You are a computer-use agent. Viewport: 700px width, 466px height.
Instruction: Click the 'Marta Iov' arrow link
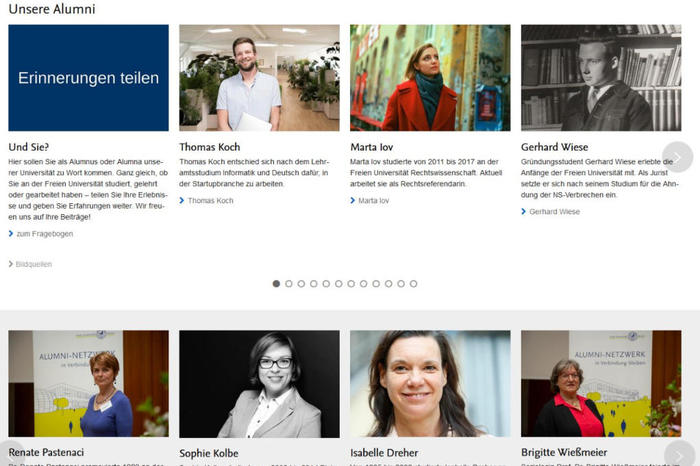(373, 201)
